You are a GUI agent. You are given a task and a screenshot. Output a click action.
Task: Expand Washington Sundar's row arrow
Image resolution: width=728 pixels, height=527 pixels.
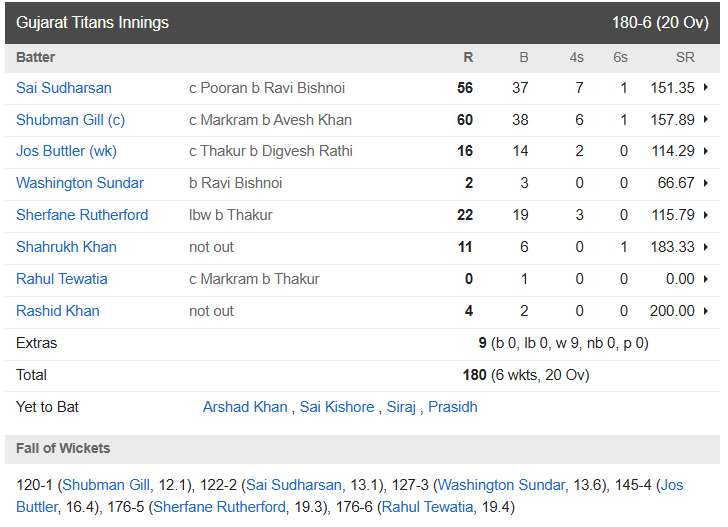click(706, 183)
